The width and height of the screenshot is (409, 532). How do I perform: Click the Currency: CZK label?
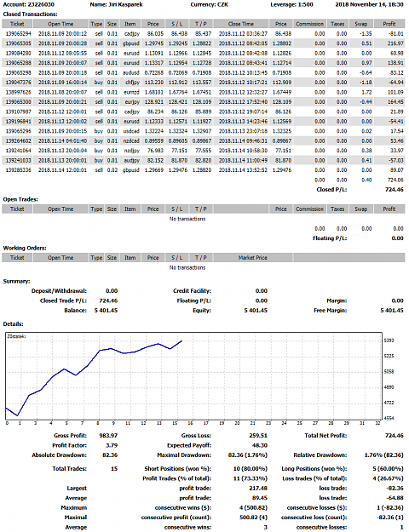tap(210, 5)
